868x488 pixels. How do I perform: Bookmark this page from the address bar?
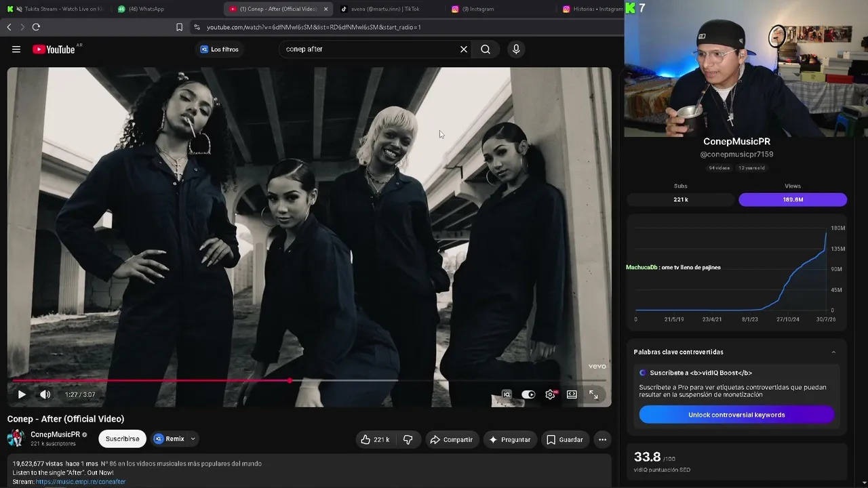click(x=179, y=27)
